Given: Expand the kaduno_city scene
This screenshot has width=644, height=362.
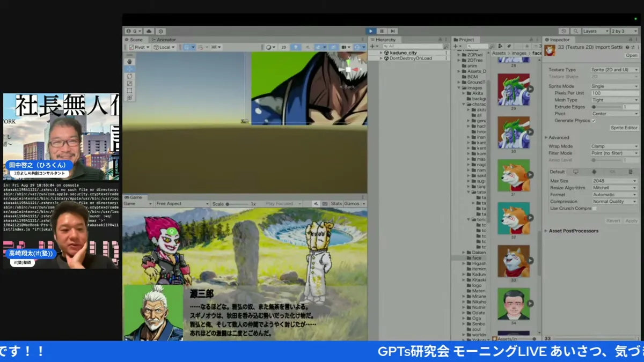Looking at the screenshot, I should 381,53.
